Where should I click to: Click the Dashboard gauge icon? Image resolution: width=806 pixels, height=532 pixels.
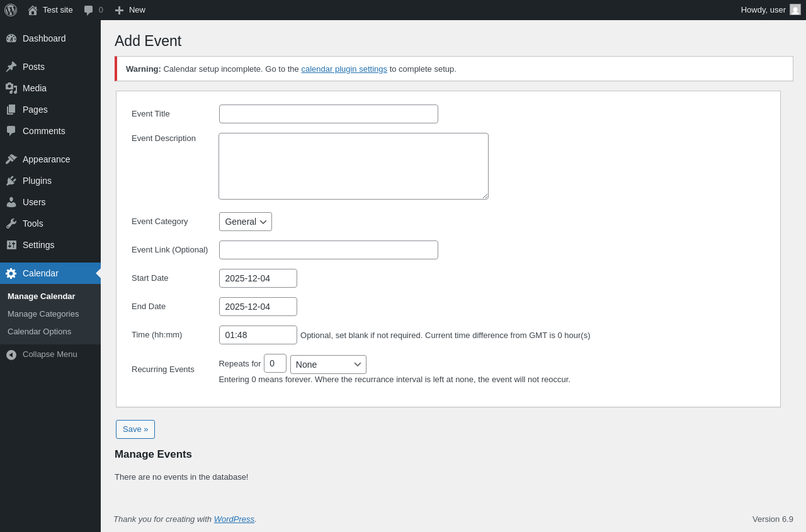point(11,38)
